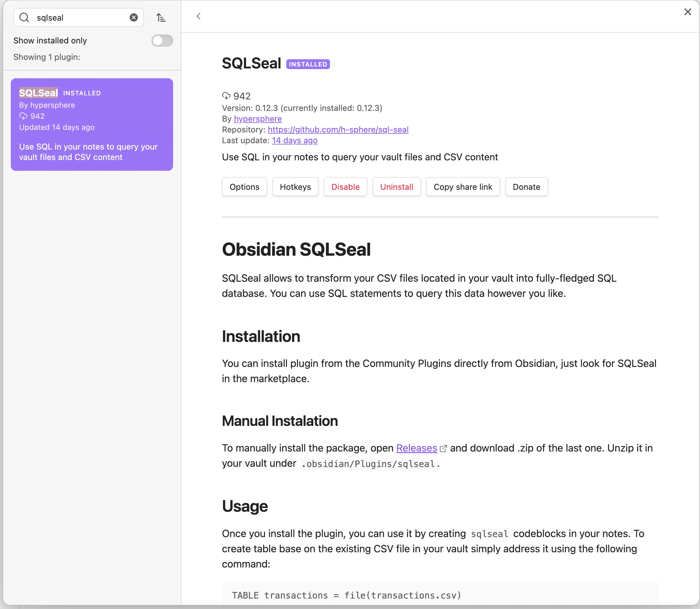700x609 pixels.
Task: Click the 14 days ago update link
Action: coord(295,140)
